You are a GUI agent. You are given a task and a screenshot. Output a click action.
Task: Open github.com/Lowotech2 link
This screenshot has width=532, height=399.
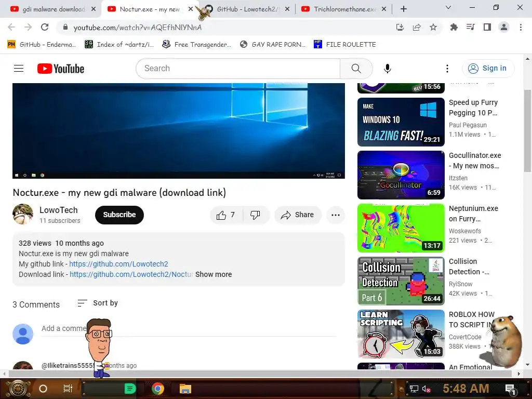point(118,264)
